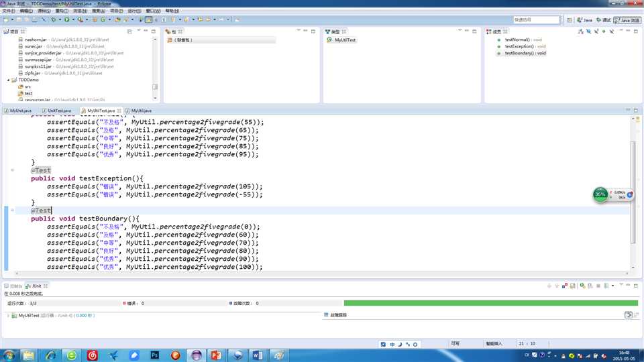This screenshot has height=362, width=644.
Task: Select testBoundary() in 成员 panel
Action: click(521, 53)
